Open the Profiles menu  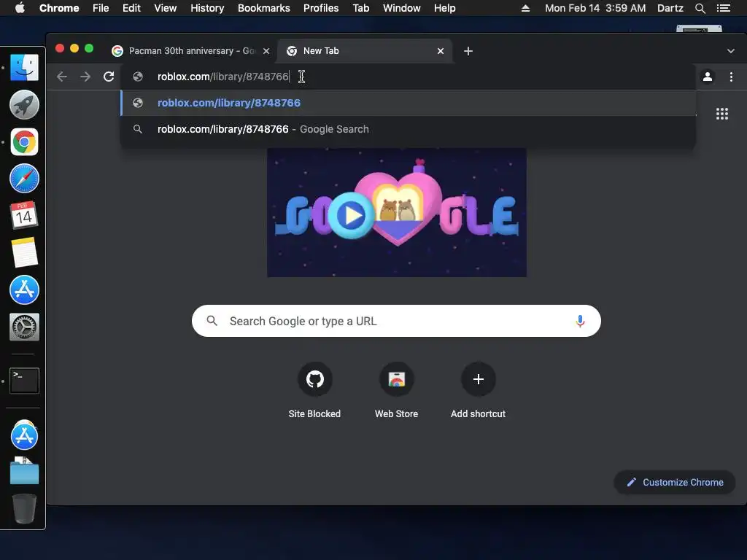321,8
